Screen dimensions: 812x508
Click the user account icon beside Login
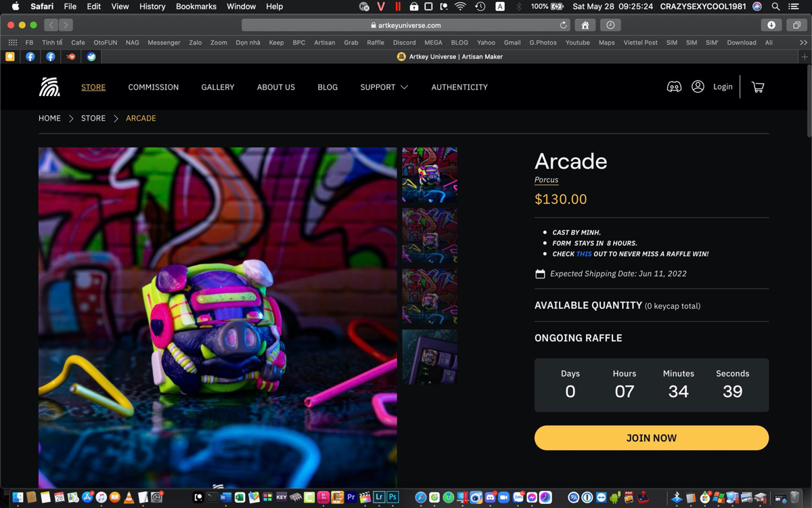[698, 87]
